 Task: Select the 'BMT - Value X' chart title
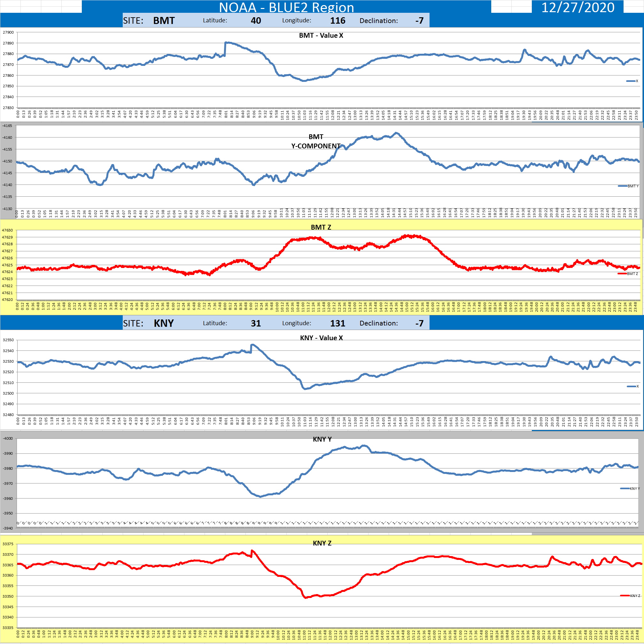click(321, 35)
